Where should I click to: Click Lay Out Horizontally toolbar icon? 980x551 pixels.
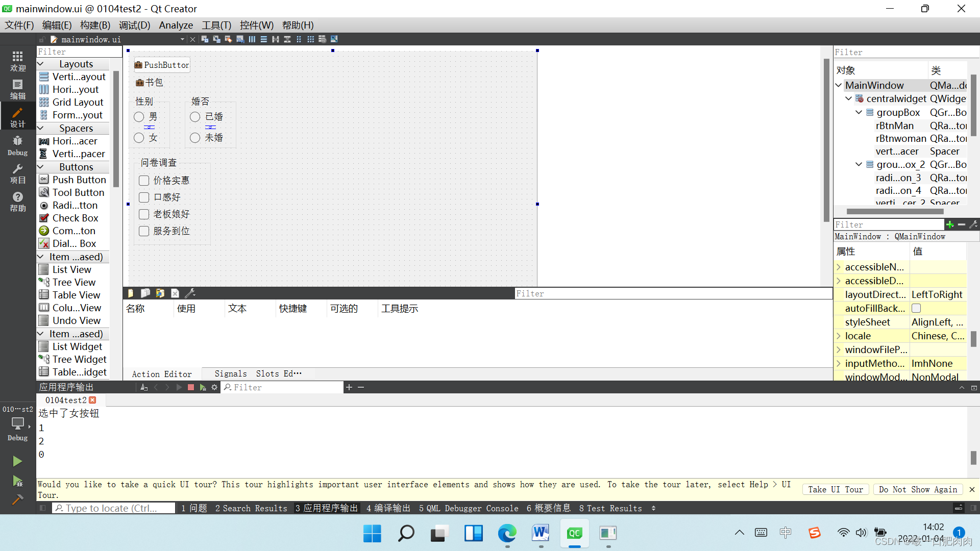[x=252, y=39]
